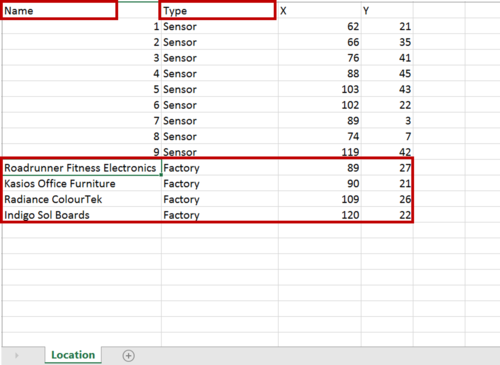Click Factory type in Roadrunner Fitness row
500x365 pixels.
220,168
